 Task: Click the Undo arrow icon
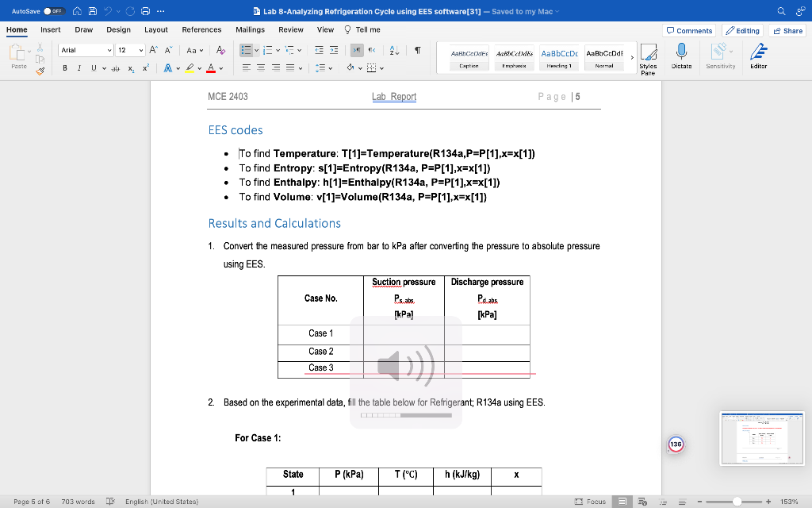click(108, 11)
